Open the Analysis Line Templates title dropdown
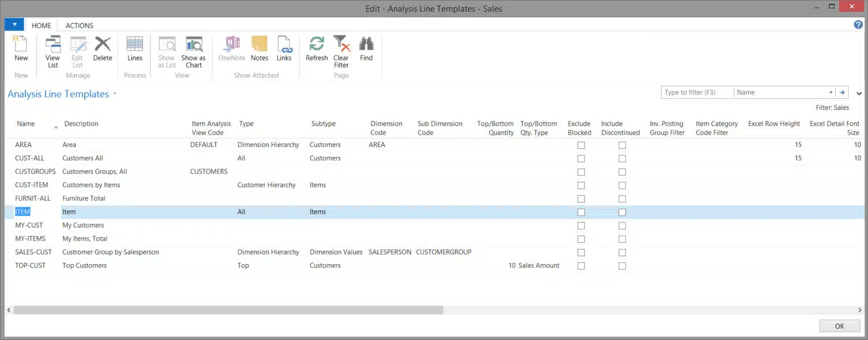 115,94
